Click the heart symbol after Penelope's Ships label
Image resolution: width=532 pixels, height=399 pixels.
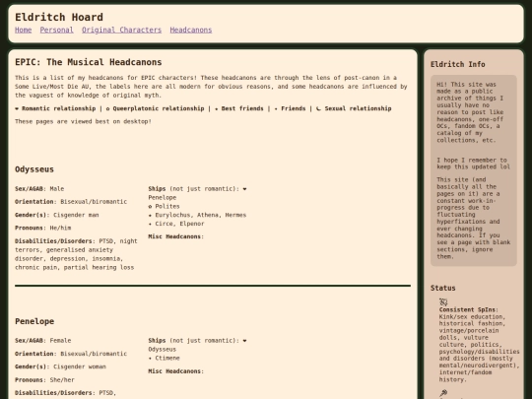[244, 341]
